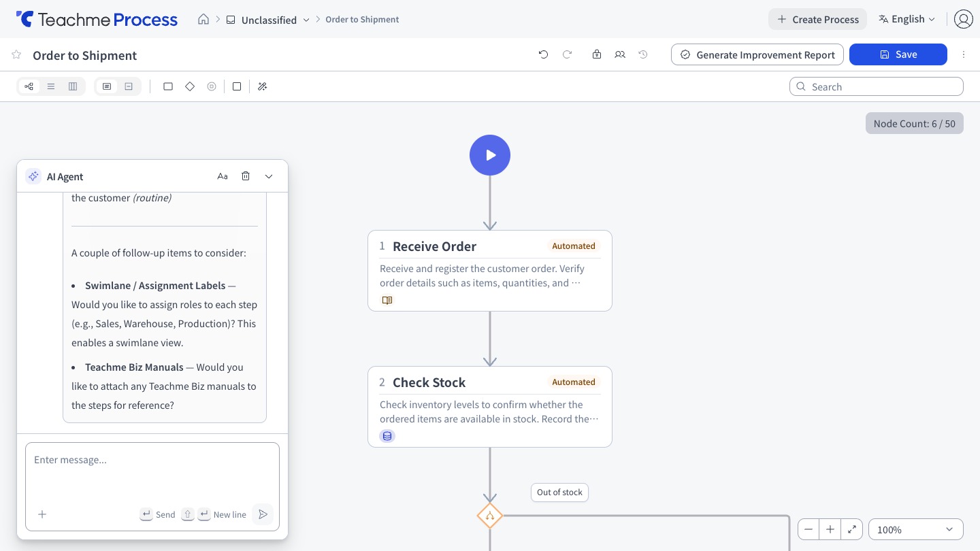Click the magic wand AI tool
This screenshot has height=551, width=980.
(262, 86)
